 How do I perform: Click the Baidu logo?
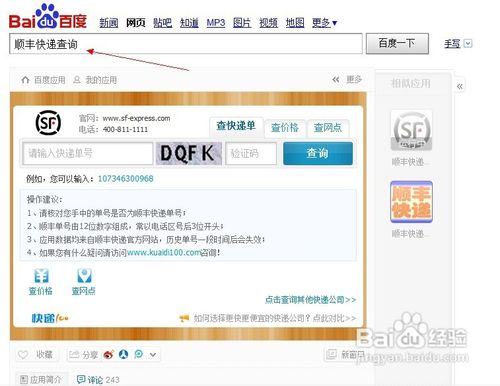tap(48, 17)
